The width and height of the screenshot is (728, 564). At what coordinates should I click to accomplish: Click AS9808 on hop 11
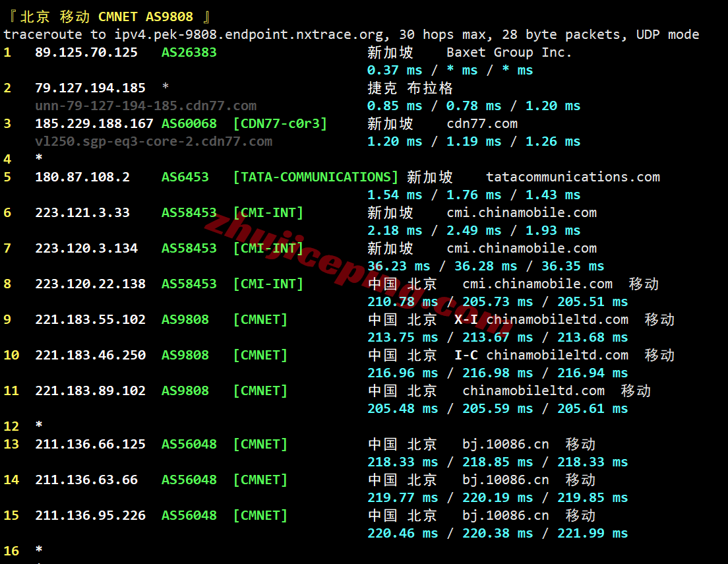pos(185,391)
